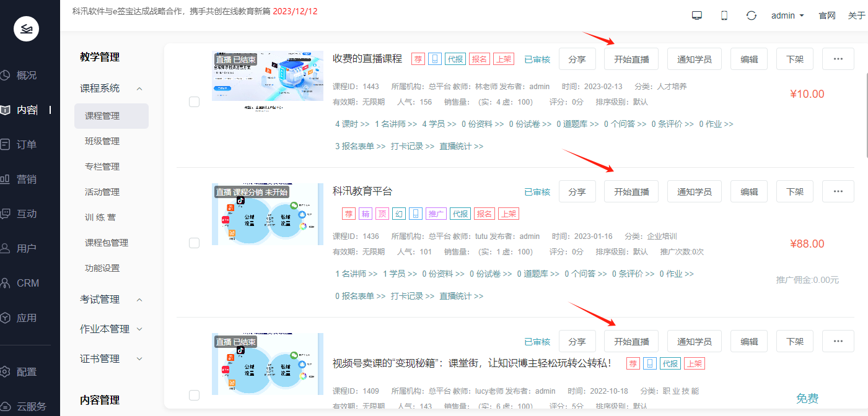Select the 科汛教育平台 course checkbox
This screenshot has height=416, width=868.
pyautogui.click(x=194, y=243)
